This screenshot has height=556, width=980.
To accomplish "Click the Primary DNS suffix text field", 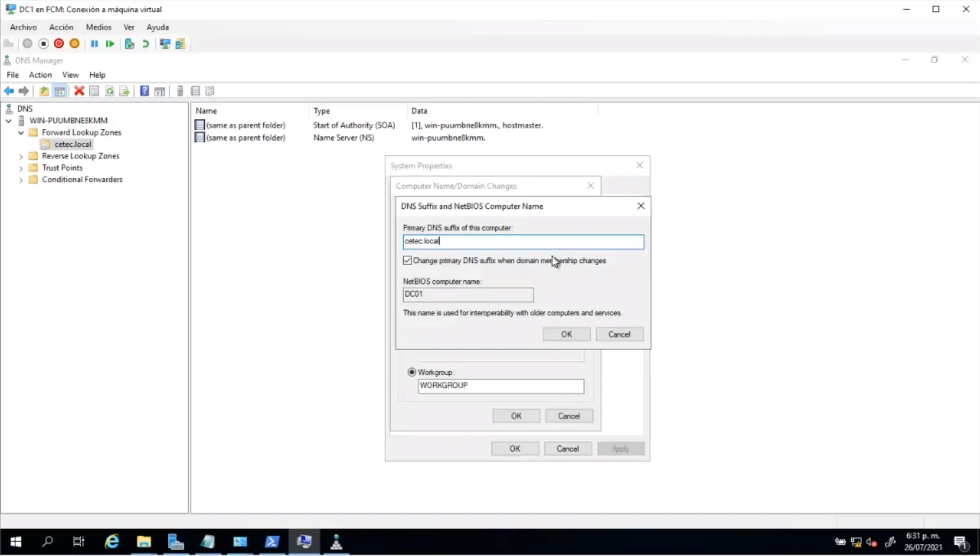I will click(x=523, y=241).
